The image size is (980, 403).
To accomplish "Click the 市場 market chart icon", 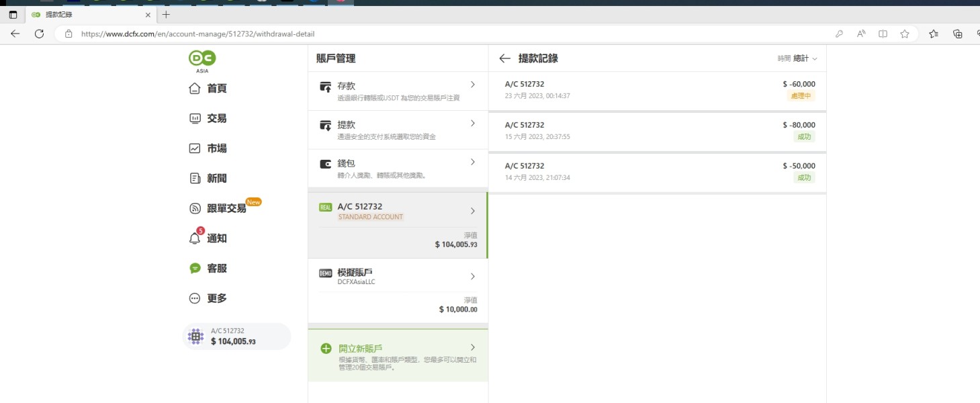I will (x=195, y=148).
